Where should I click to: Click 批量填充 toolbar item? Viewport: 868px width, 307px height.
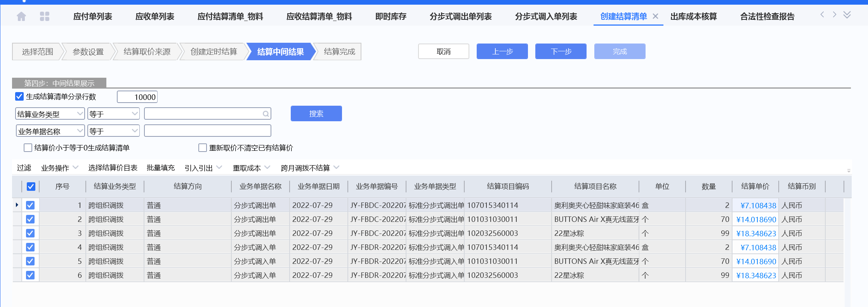[x=161, y=168]
